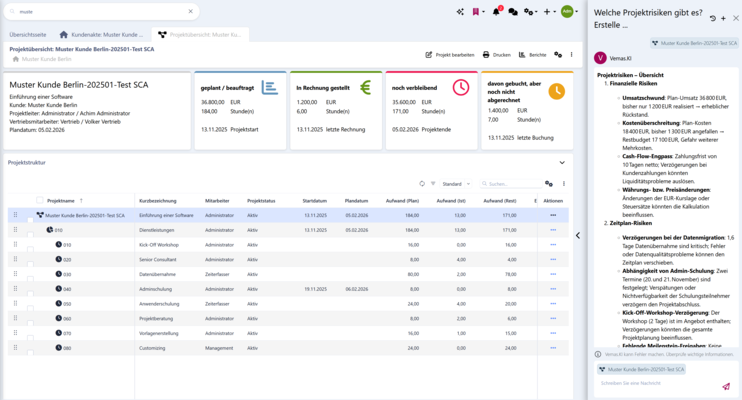Click the AI sparkle icon in top bar
The image size is (742, 400).
(460, 12)
